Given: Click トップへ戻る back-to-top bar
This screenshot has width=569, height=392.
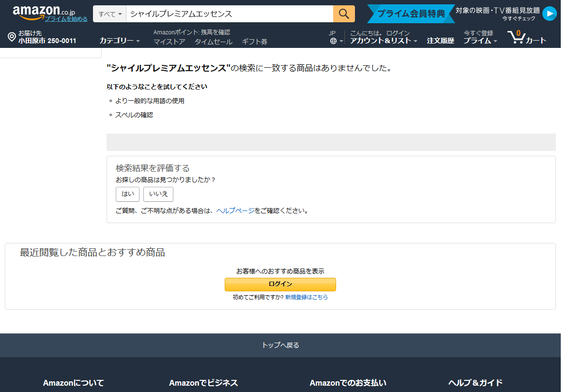Looking at the screenshot, I should tap(280, 345).
